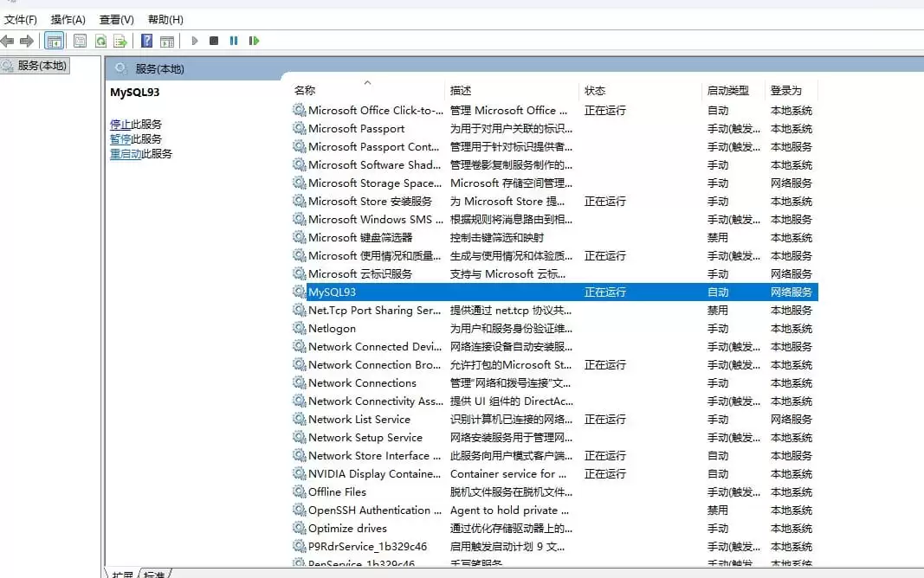Select Microsoft Storage Spaces service name
The width and height of the screenshot is (924, 578).
coord(375,183)
